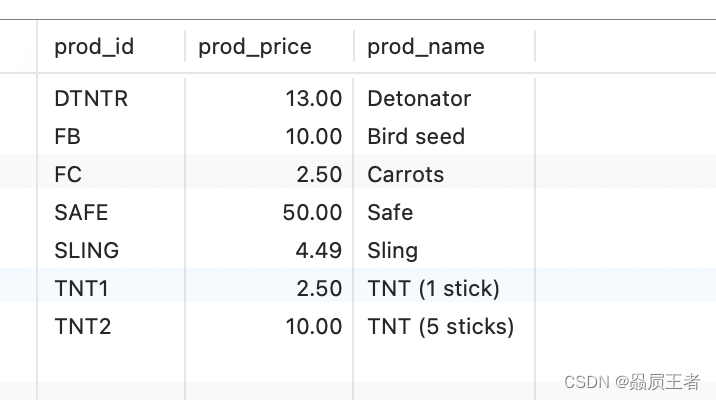716x400 pixels.
Task: Select the FB product id cell
Action: pos(67,137)
